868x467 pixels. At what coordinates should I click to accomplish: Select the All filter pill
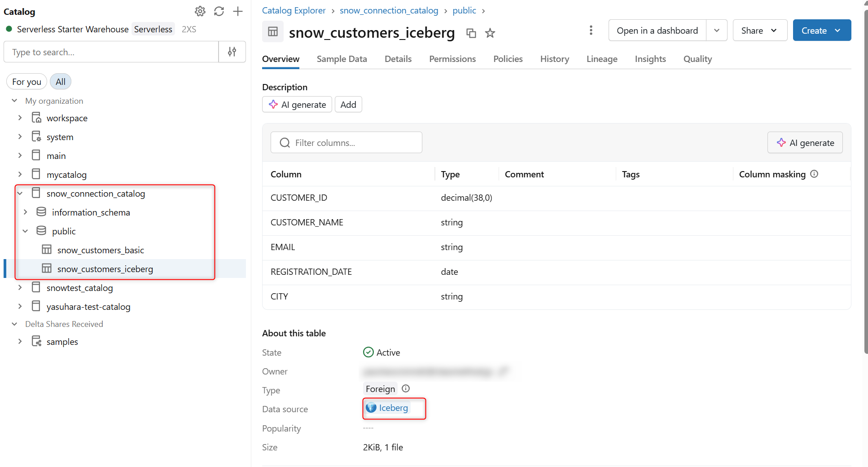(61, 82)
